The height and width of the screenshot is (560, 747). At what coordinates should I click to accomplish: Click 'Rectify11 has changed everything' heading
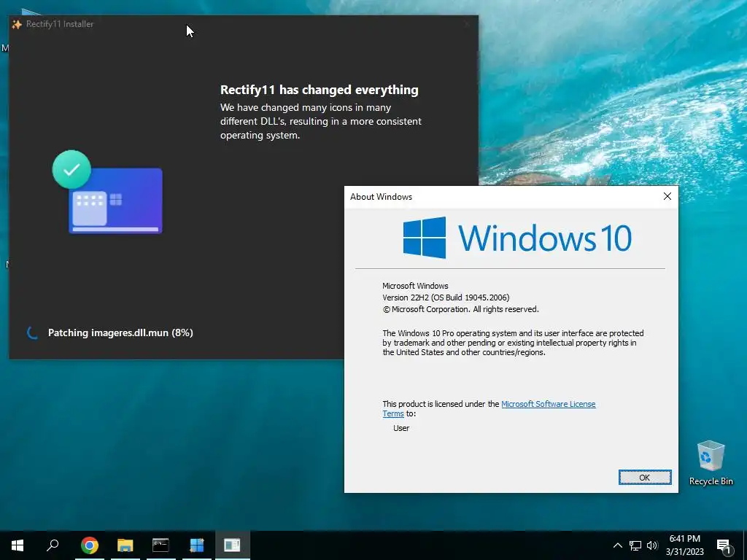pyautogui.click(x=320, y=90)
